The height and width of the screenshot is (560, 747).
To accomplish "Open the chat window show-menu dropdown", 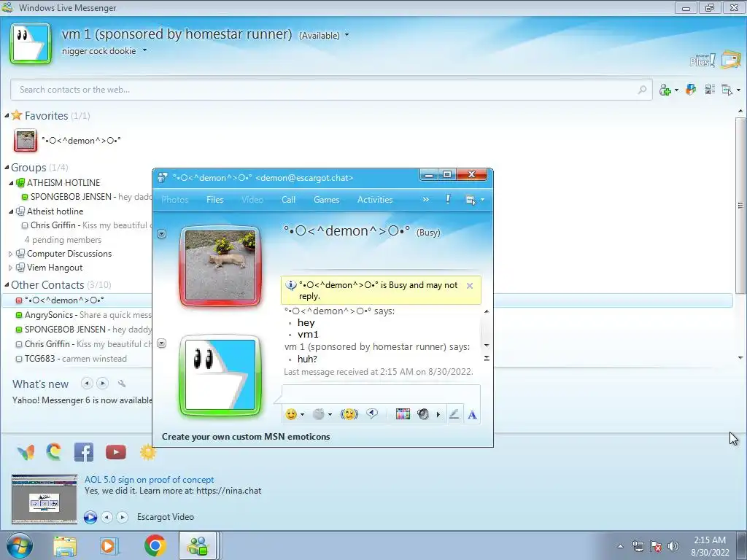I will tap(474, 200).
